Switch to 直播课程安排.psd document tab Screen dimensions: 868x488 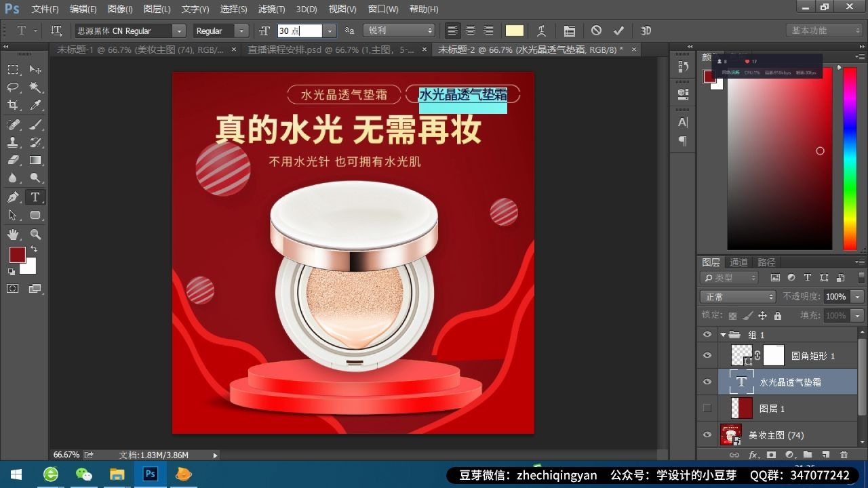[331, 49]
